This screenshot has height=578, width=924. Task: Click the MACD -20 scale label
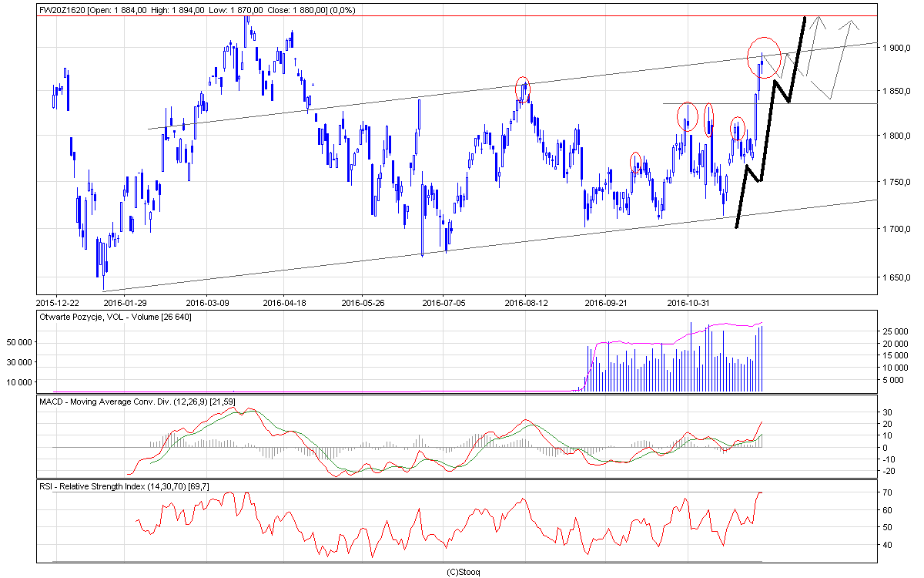point(888,471)
